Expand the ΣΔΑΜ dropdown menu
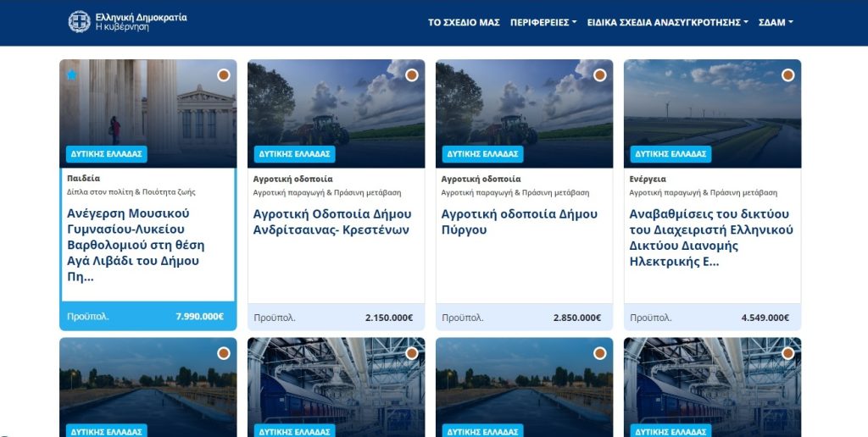This screenshot has width=868, height=437. [x=776, y=23]
